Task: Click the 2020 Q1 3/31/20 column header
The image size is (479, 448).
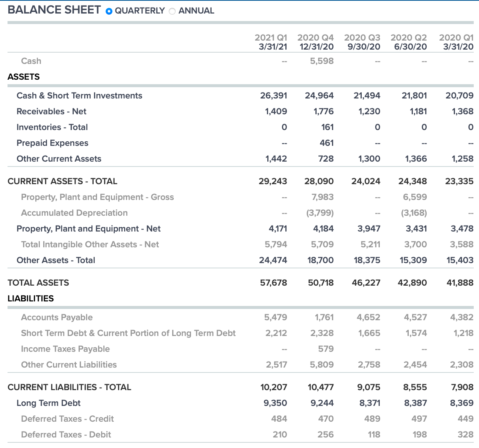Action: coord(456,42)
